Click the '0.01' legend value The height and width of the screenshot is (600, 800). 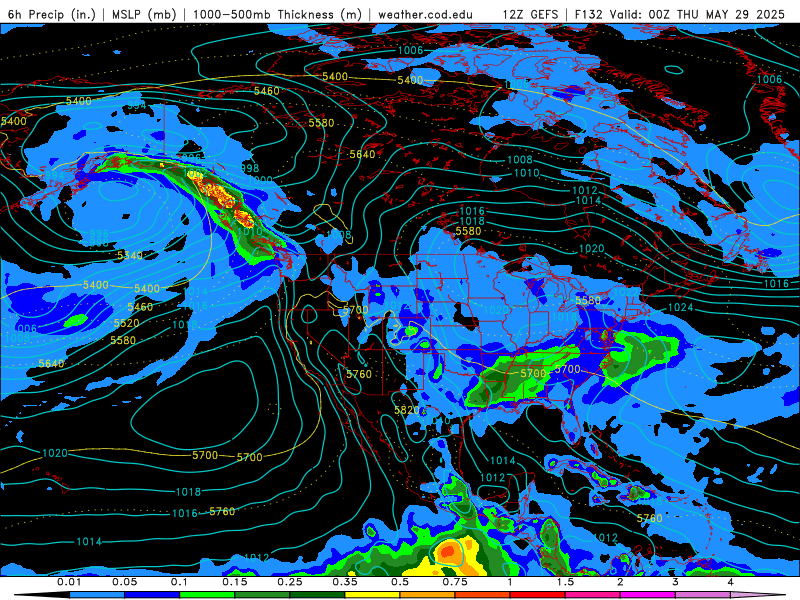click(x=69, y=582)
